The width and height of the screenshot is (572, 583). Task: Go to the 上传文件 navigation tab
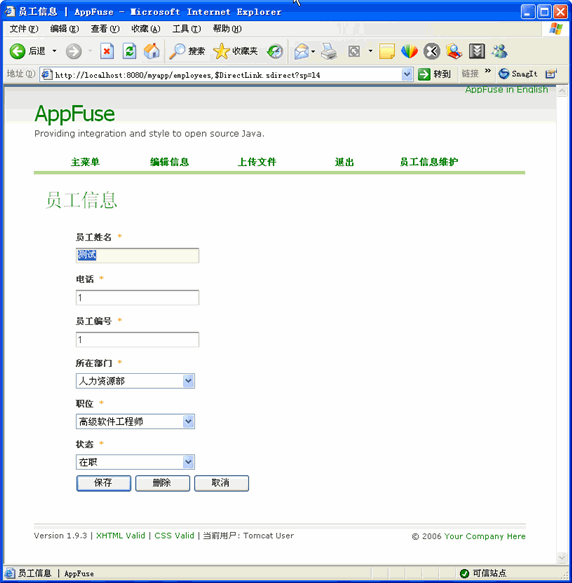click(x=257, y=162)
